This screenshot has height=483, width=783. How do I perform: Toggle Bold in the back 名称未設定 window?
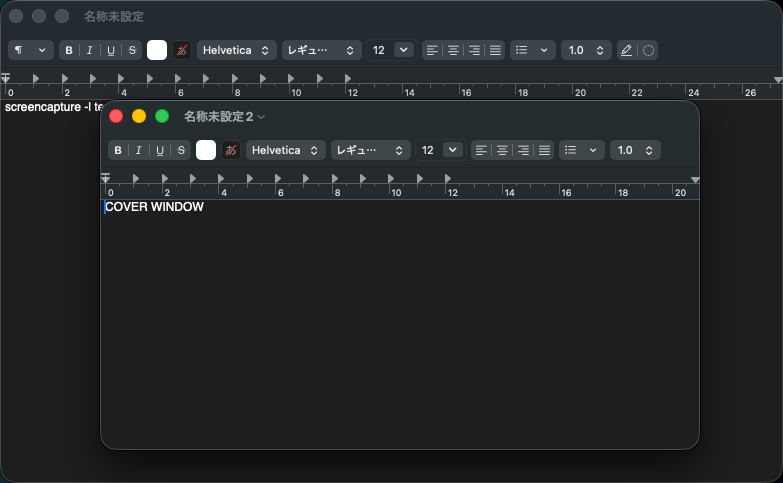point(69,50)
